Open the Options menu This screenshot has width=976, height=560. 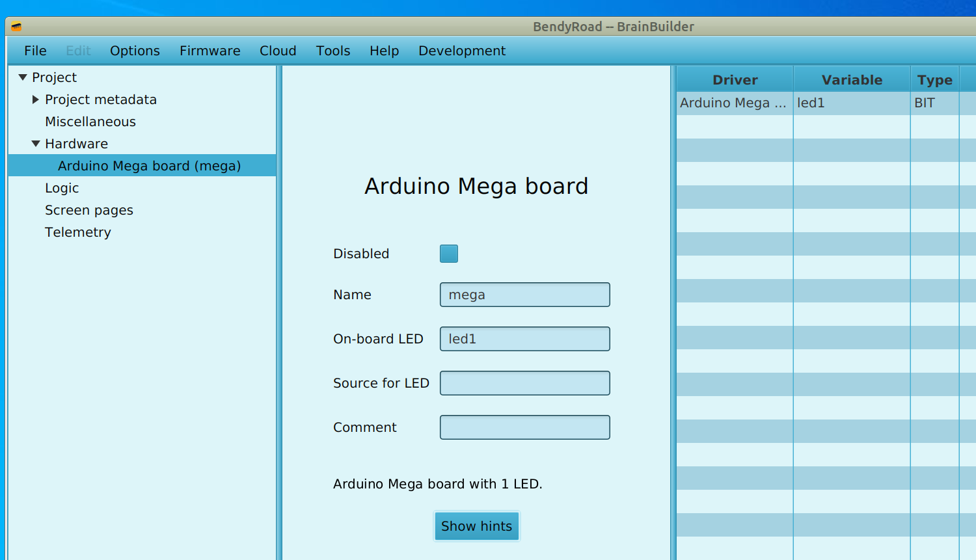pyautogui.click(x=135, y=51)
